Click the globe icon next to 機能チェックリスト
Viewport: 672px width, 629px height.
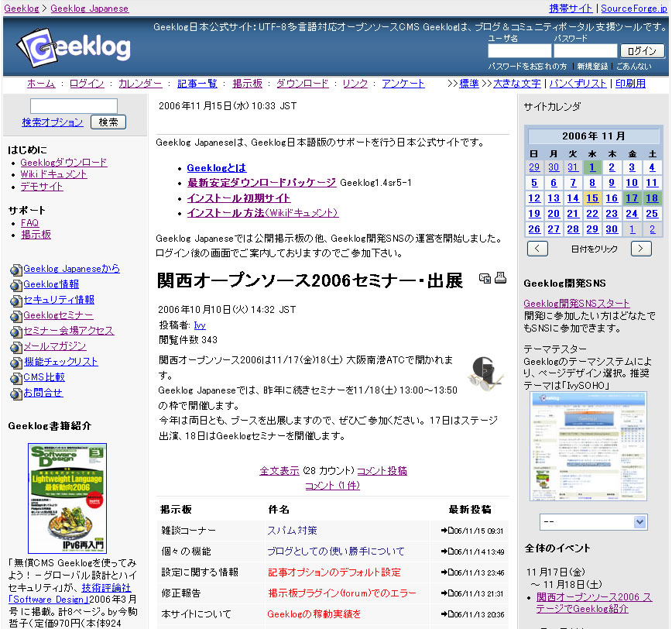coord(16,363)
